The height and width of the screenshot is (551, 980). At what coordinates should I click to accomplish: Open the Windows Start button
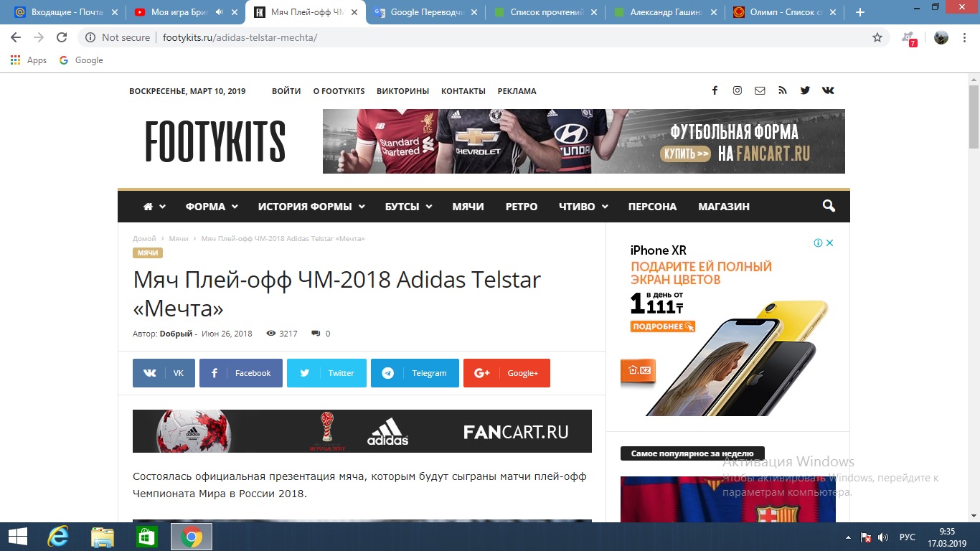click(17, 537)
